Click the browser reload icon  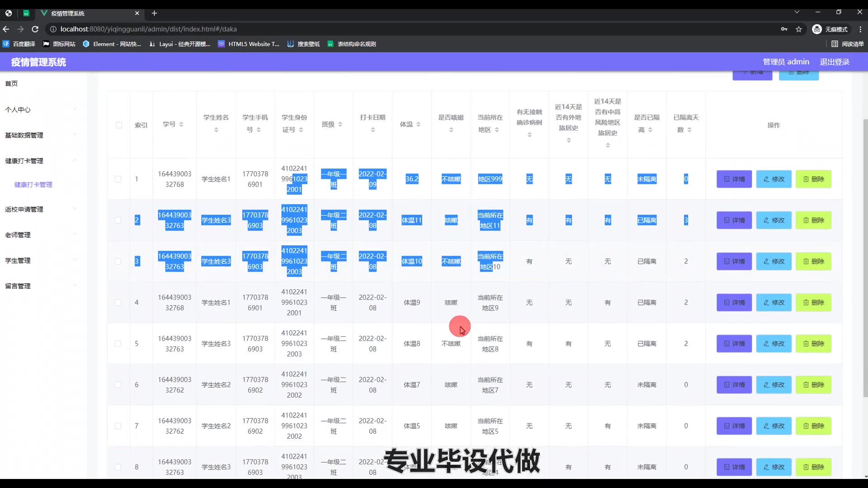tap(35, 29)
